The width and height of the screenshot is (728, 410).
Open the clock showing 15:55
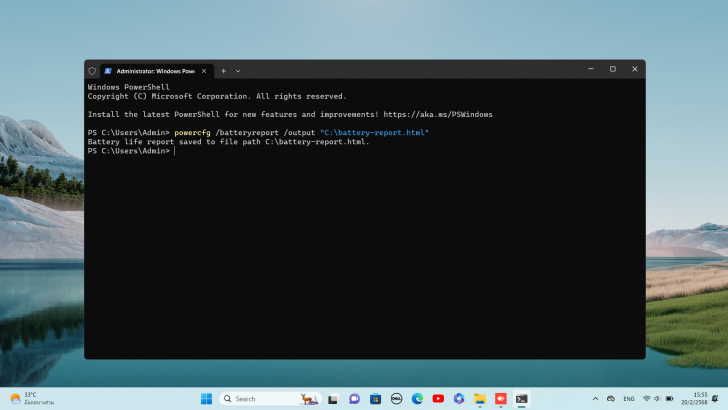(x=694, y=398)
